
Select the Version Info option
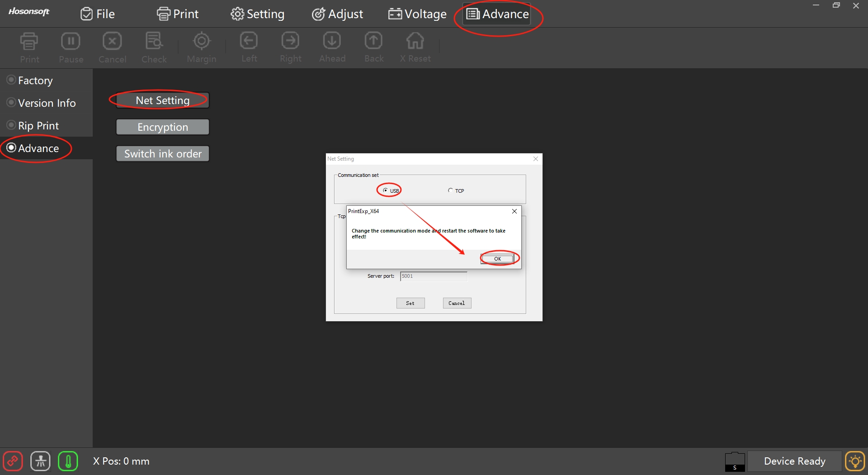pyautogui.click(x=12, y=103)
